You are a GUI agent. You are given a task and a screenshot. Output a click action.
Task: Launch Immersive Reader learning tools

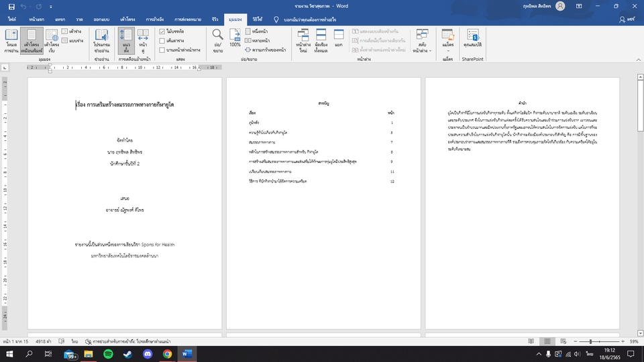pos(101,41)
